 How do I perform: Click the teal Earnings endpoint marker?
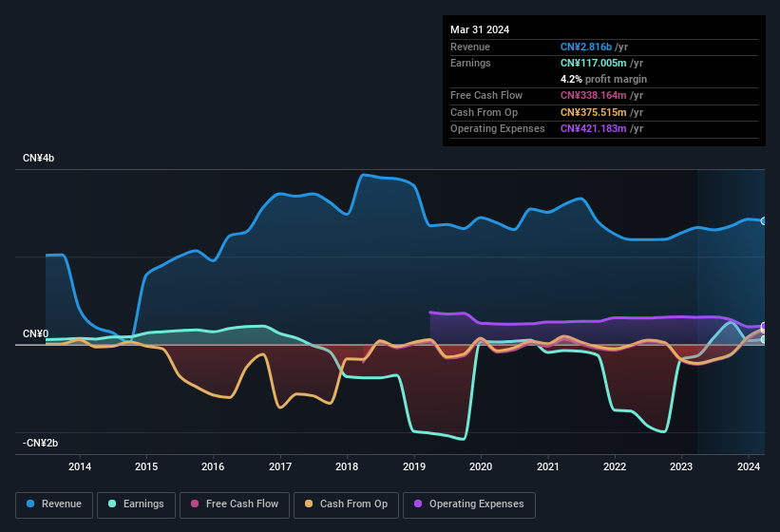(x=764, y=339)
